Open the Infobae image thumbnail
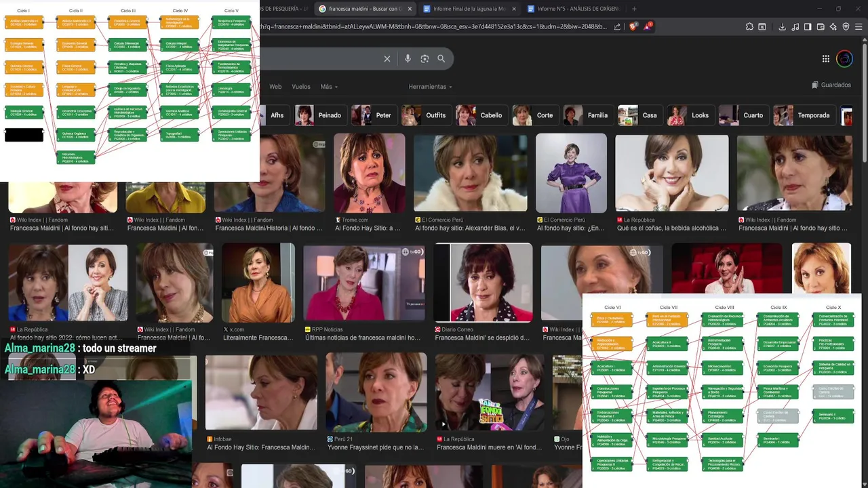868x488 pixels. 261,392
